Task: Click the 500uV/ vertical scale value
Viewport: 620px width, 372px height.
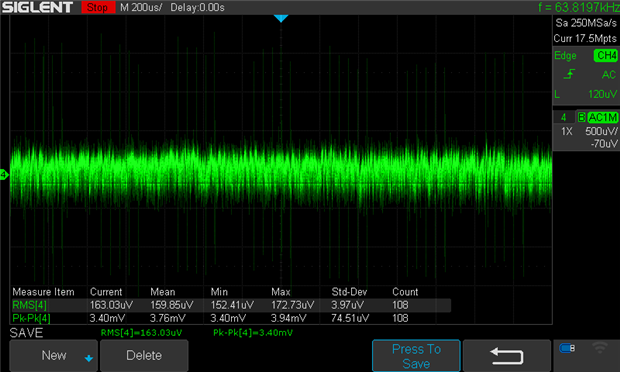Action: [x=601, y=131]
